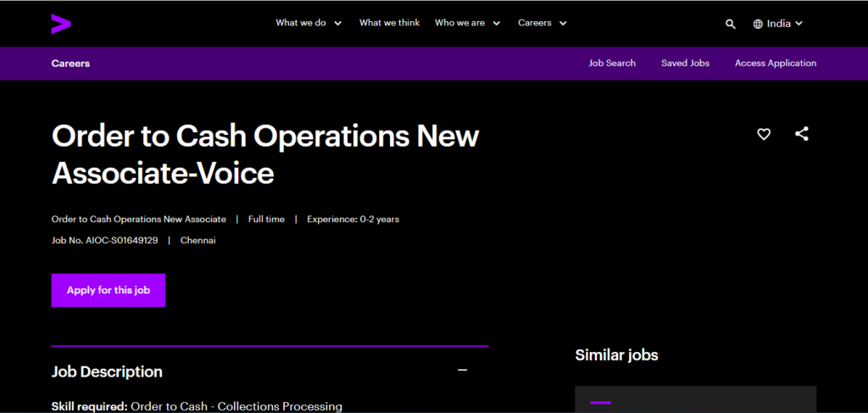Open the What we think page
Screen dimensions: 868x413
coord(389,23)
